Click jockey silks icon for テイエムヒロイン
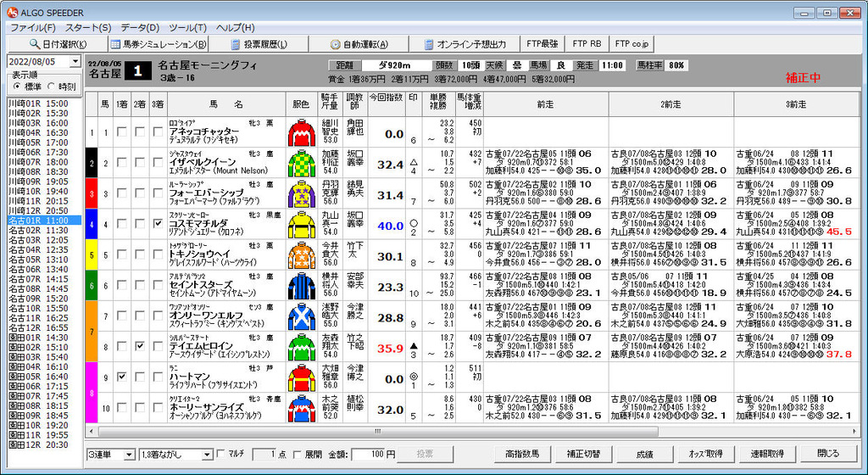Viewport: 868px width, 475px height. 302,348
